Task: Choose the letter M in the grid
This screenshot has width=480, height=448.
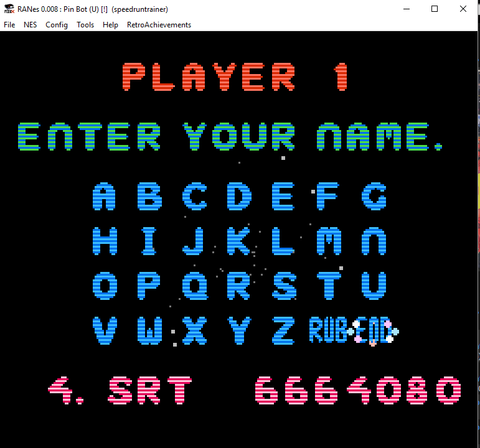Action: (329, 241)
